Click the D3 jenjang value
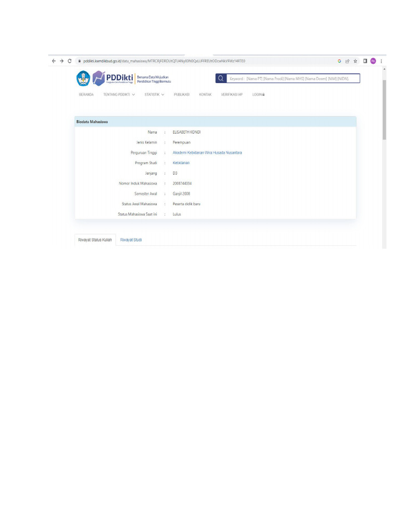 (175, 174)
